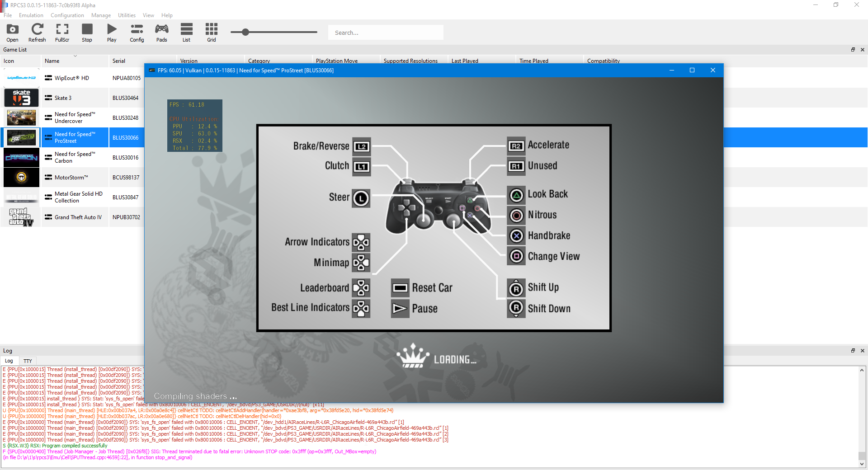
Task: Sort by the Last Played column
Action: tap(465, 61)
